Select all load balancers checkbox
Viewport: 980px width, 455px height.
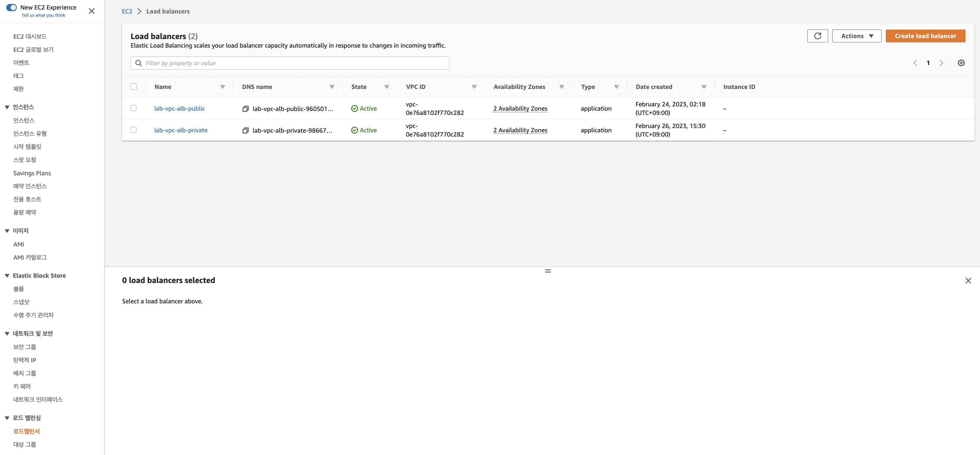coord(134,86)
